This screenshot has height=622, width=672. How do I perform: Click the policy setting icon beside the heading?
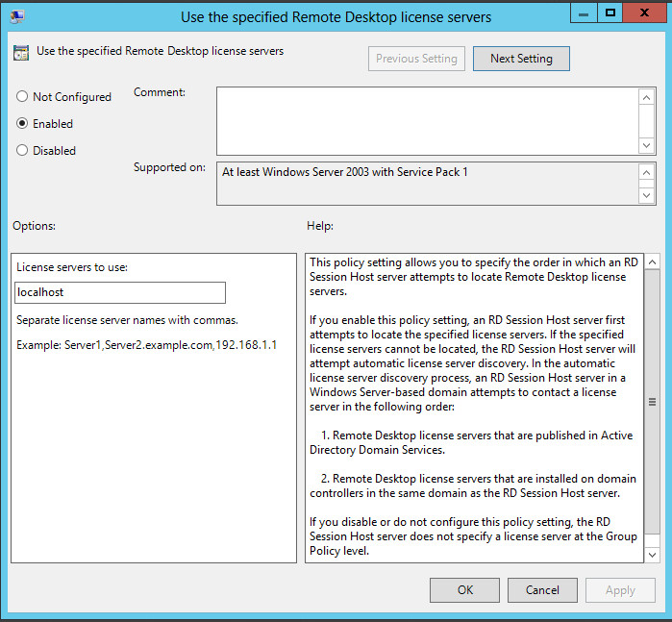coord(21,53)
